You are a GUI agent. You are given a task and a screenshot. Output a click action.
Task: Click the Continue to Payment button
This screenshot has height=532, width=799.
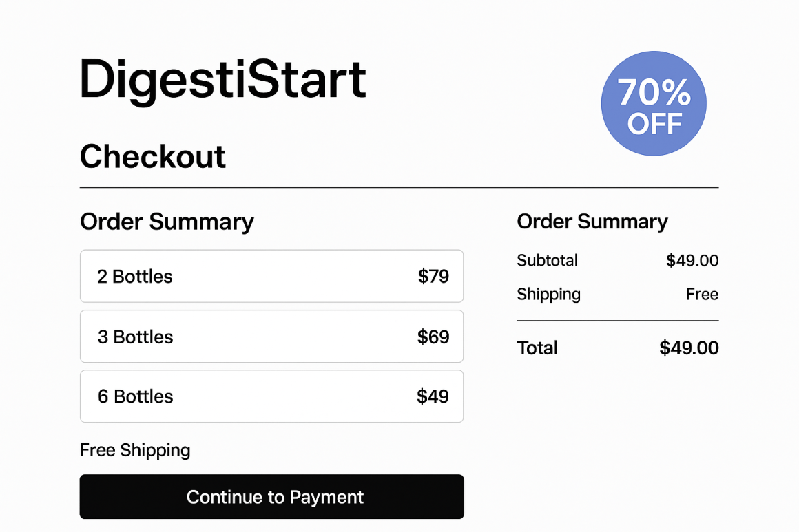271,496
